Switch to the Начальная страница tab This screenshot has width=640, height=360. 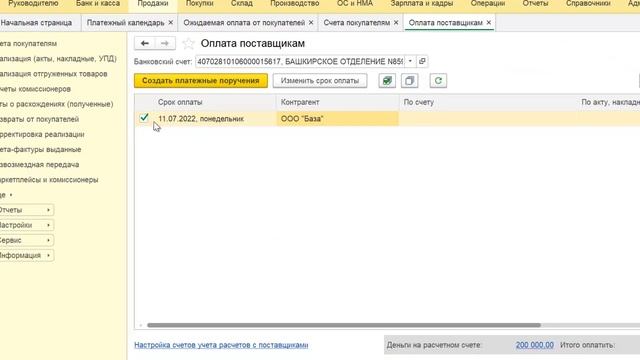[x=36, y=23]
